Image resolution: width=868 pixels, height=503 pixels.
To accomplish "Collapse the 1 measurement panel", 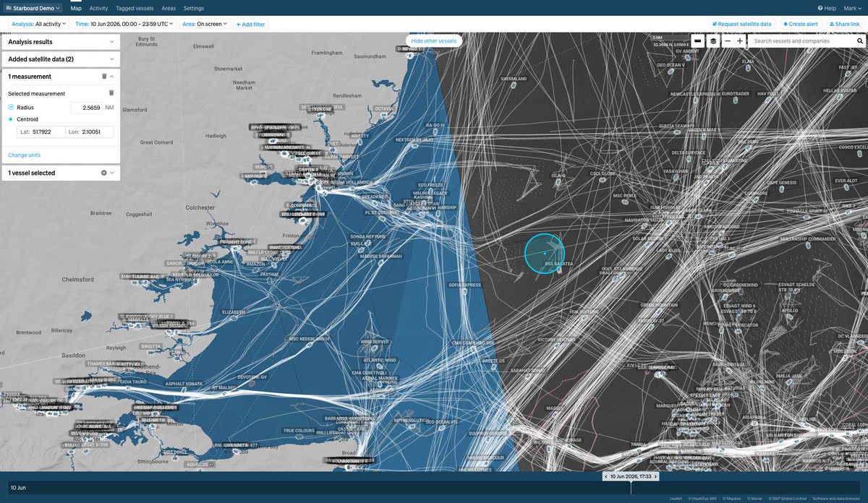I will pos(112,76).
